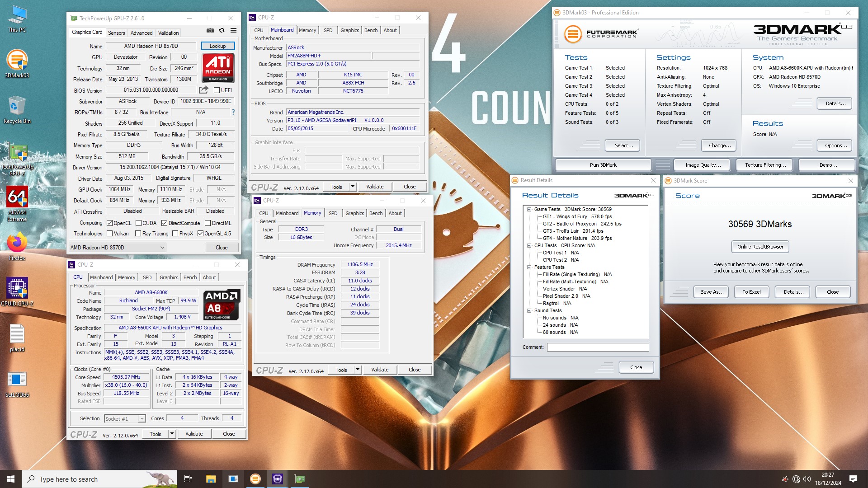
Task: Open the notification center icon
Action: [x=853, y=479]
